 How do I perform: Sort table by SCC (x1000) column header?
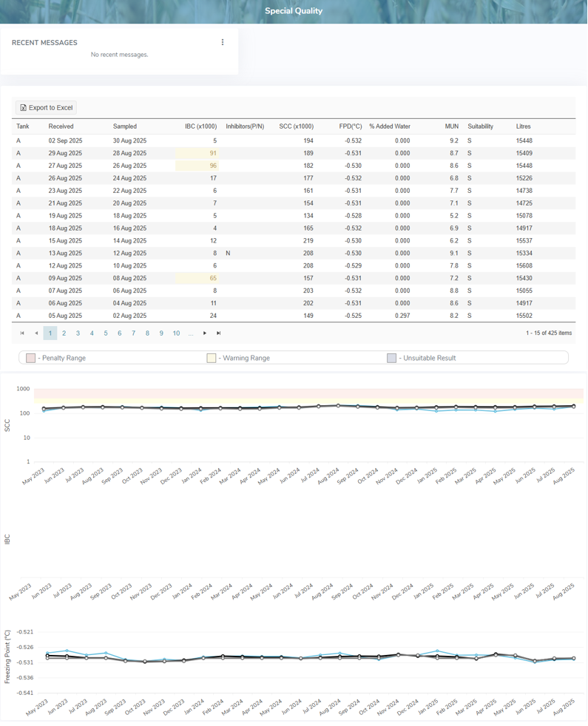[296, 126]
